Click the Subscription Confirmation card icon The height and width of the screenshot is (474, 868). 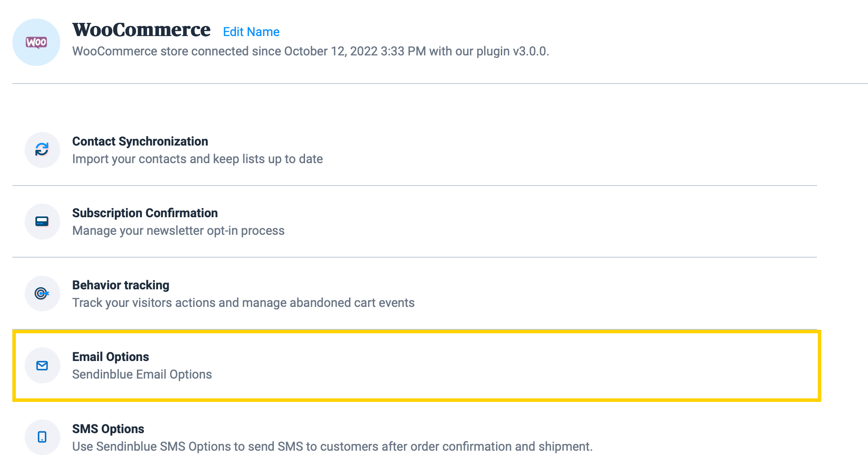pos(42,222)
